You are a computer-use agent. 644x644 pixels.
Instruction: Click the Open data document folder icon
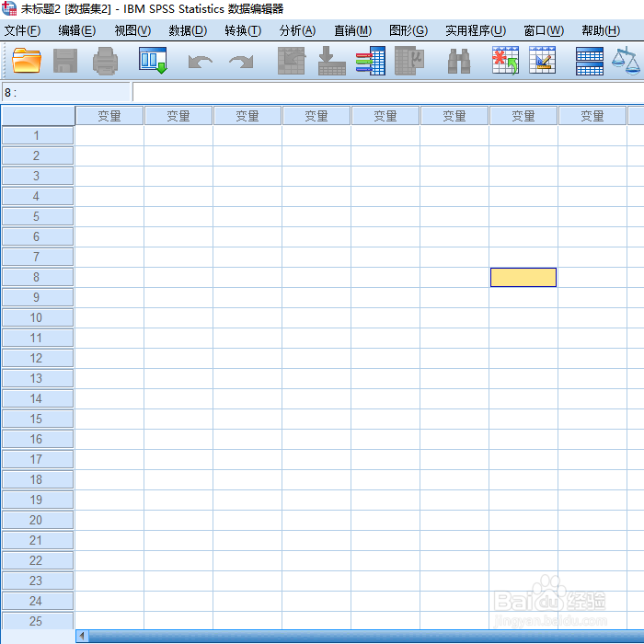(x=27, y=61)
